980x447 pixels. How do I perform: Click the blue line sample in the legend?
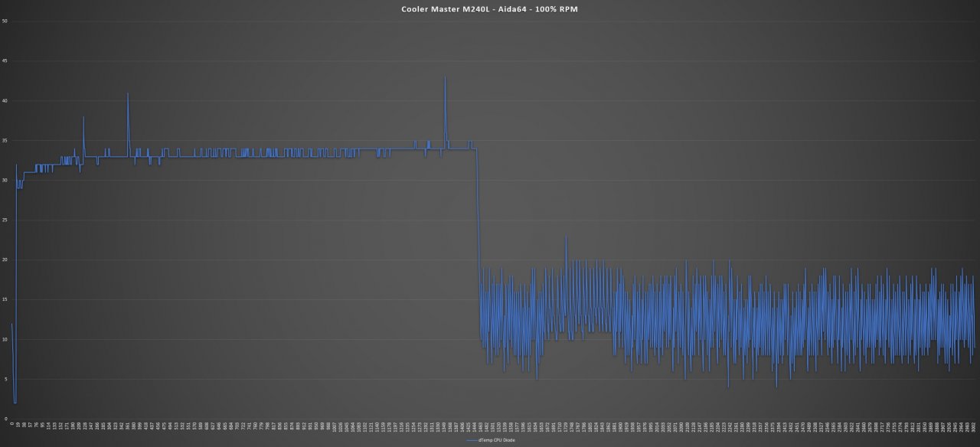472,442
